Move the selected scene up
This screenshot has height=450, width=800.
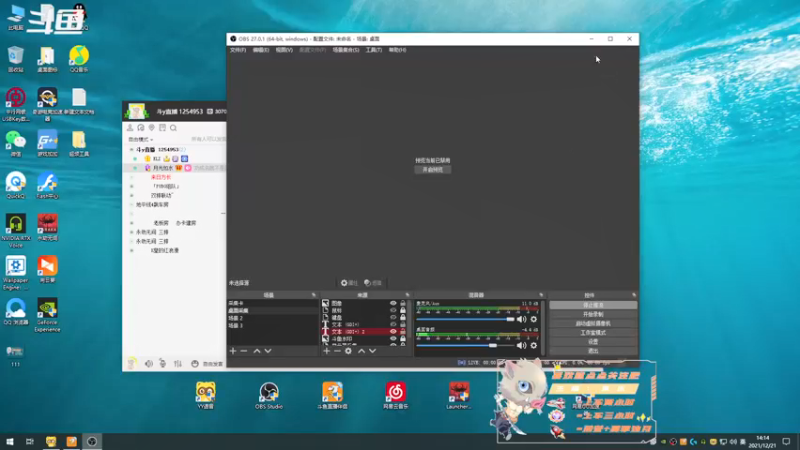click(257, 351)
